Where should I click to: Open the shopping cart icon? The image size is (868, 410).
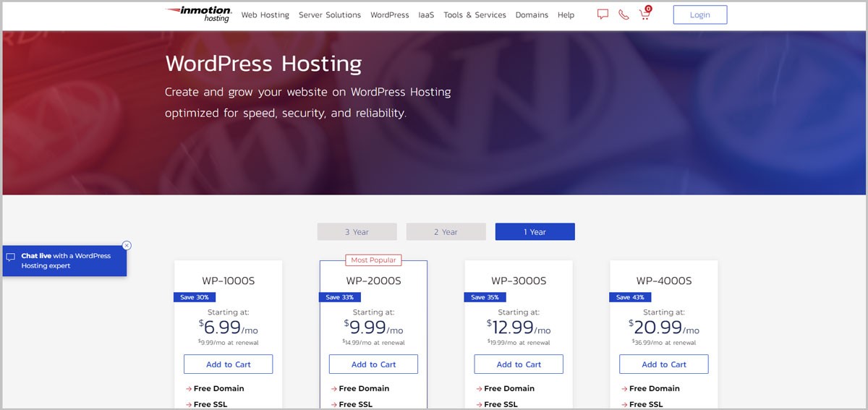point(645,13)
